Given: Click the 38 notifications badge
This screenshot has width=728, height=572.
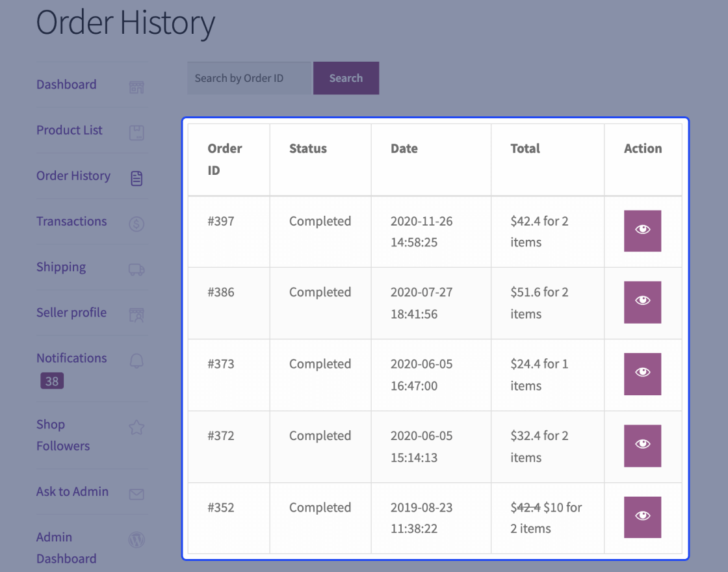Looking at the screenshot, I should 51,381.
